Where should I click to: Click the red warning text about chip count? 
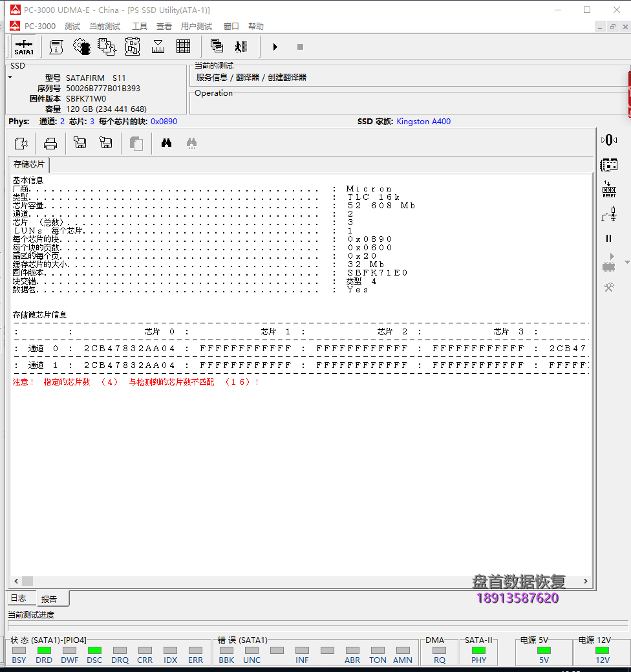(136, 382)
